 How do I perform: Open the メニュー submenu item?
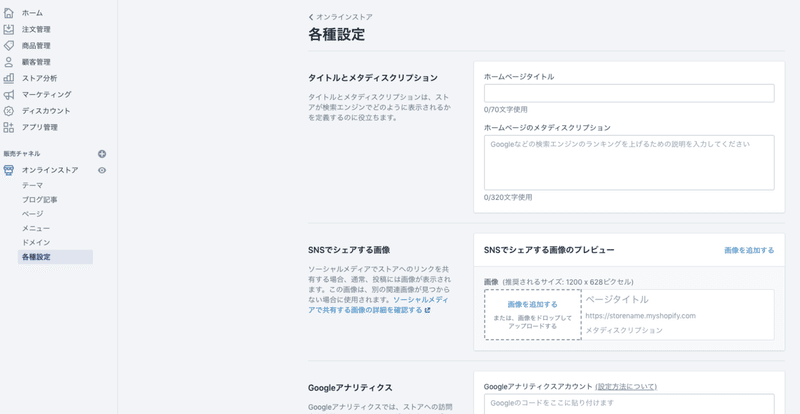pyautogui.click(x=36, y=228)
